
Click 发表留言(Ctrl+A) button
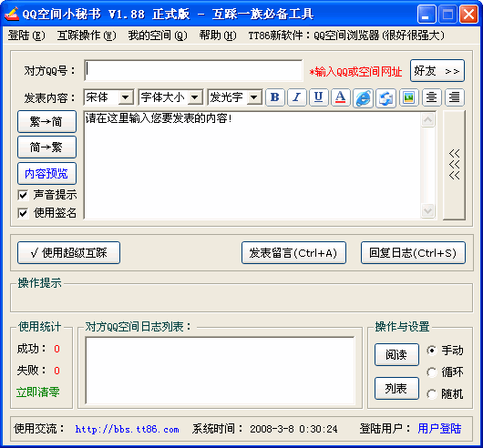(x=293, y=253)
